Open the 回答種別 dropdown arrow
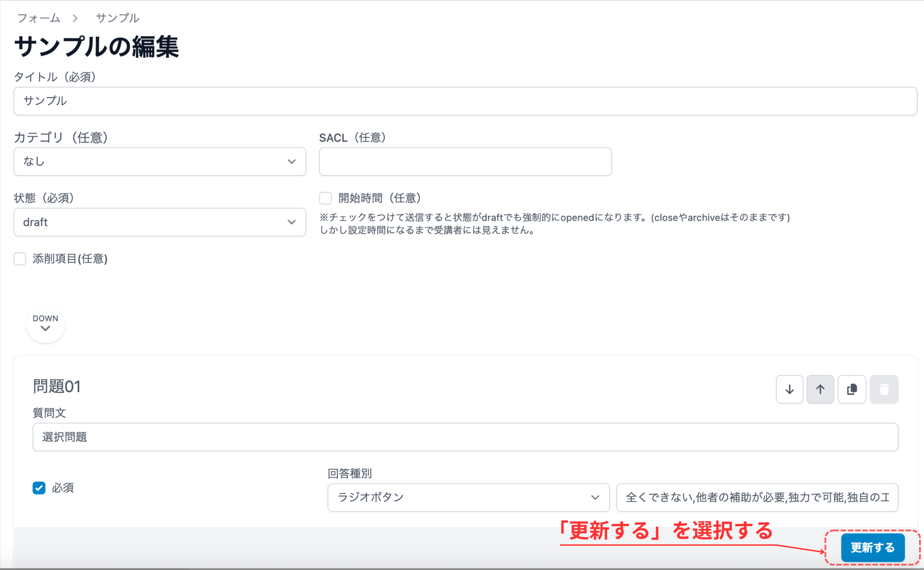 (x=595, y=497)
